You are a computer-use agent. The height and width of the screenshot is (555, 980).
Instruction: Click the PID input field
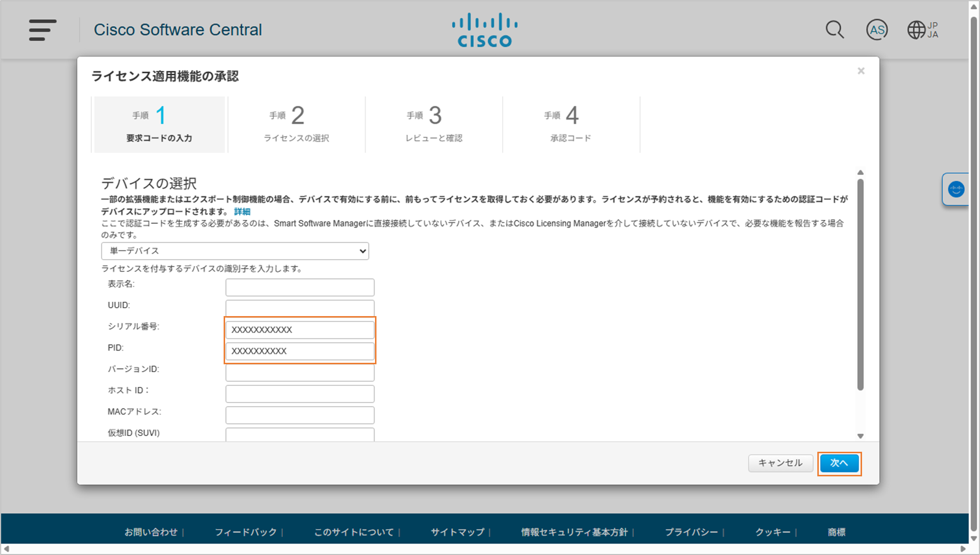coord(300,351)
